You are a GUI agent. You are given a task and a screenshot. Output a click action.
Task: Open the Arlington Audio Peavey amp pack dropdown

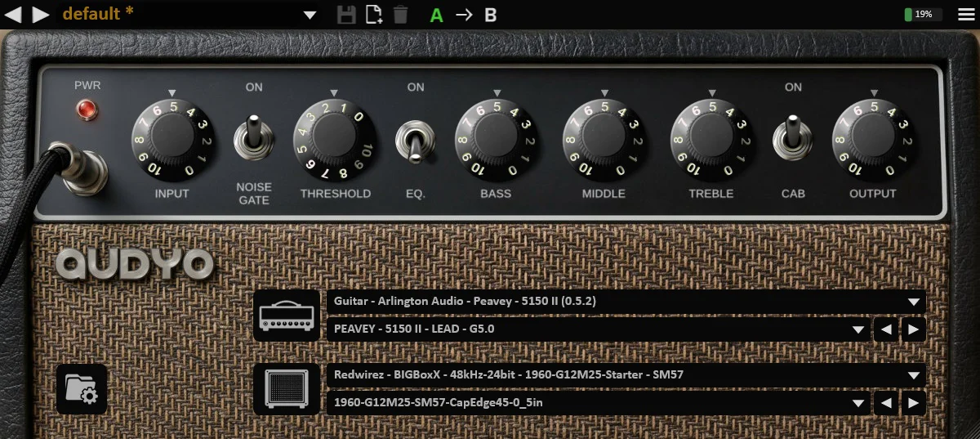click(x=626, y=301)
